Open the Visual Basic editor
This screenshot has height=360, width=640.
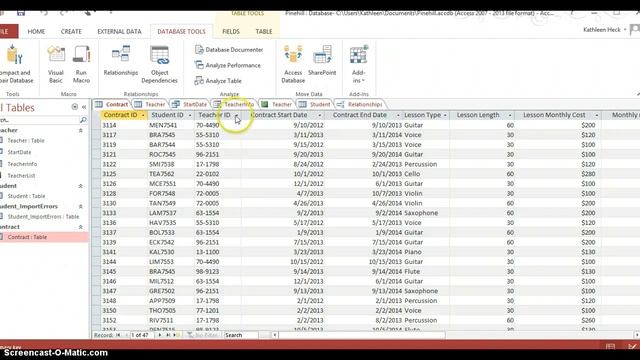click(x=56, y=64)
